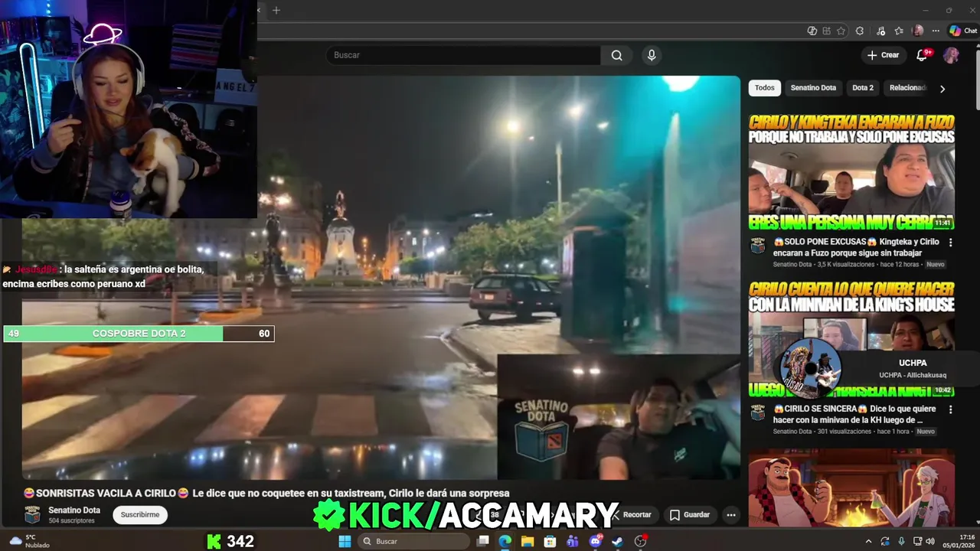Click the Edge media control music icon
This screenshot has width=980, height=551.
click(880, 31)
